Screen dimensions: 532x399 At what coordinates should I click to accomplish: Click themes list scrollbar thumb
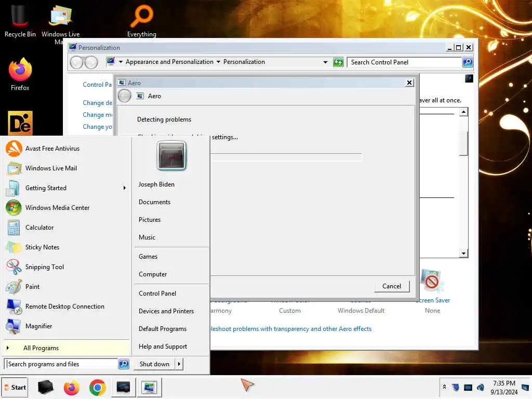[x=463, y=142]
